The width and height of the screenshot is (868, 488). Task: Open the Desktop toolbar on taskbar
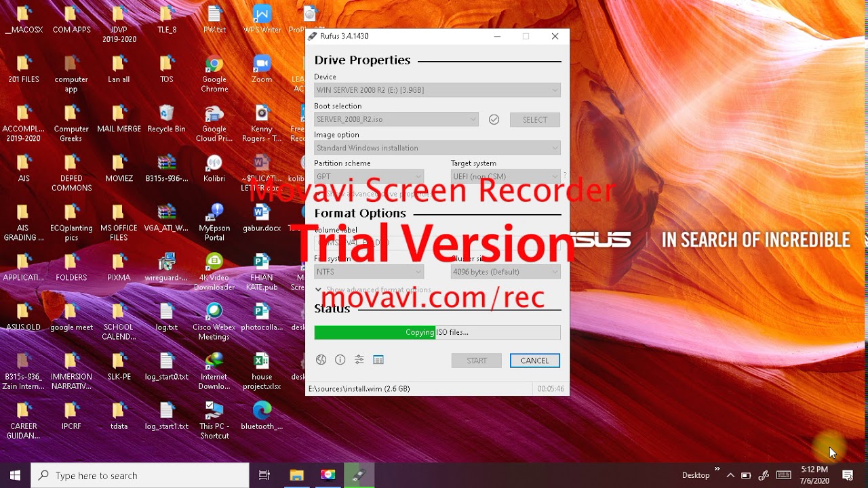(696, 475)
